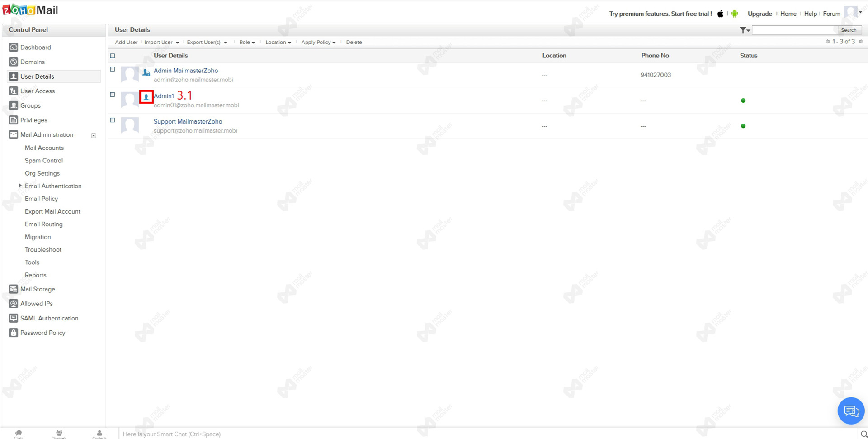The width and height of the screenshot is (868, 439).
Task: Open Tools under Mail Administration
Action: [32, 262]
